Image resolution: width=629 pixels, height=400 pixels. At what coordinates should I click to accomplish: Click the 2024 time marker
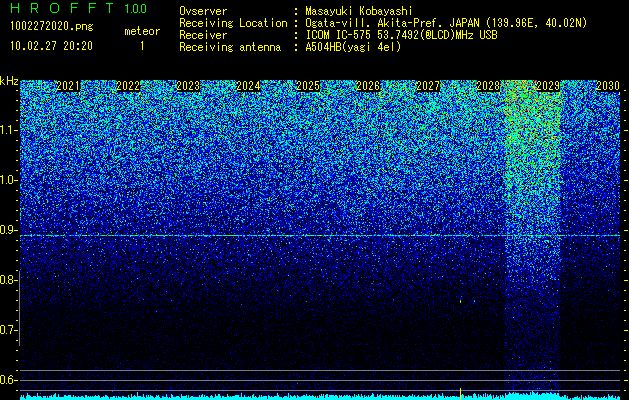[x=248, y=86]
